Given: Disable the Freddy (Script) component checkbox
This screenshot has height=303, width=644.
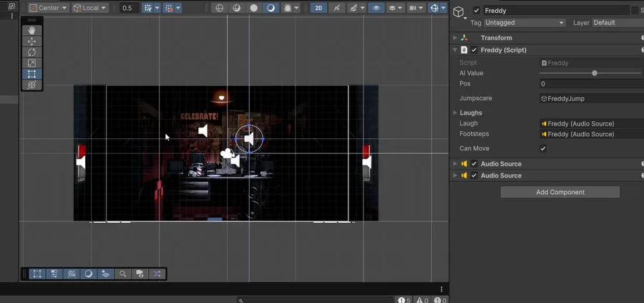Looking at the screenshot, I should [x=474, y=50].
